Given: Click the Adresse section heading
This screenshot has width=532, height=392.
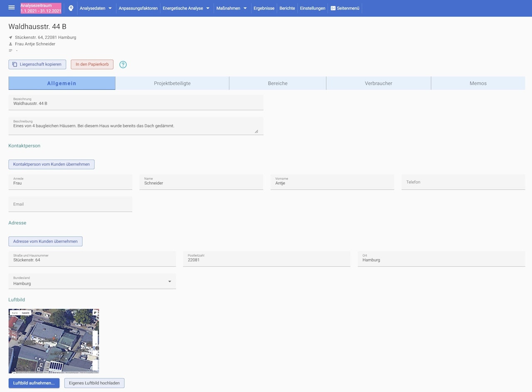Looking at the screenshot, I should (x=17, y=223).
